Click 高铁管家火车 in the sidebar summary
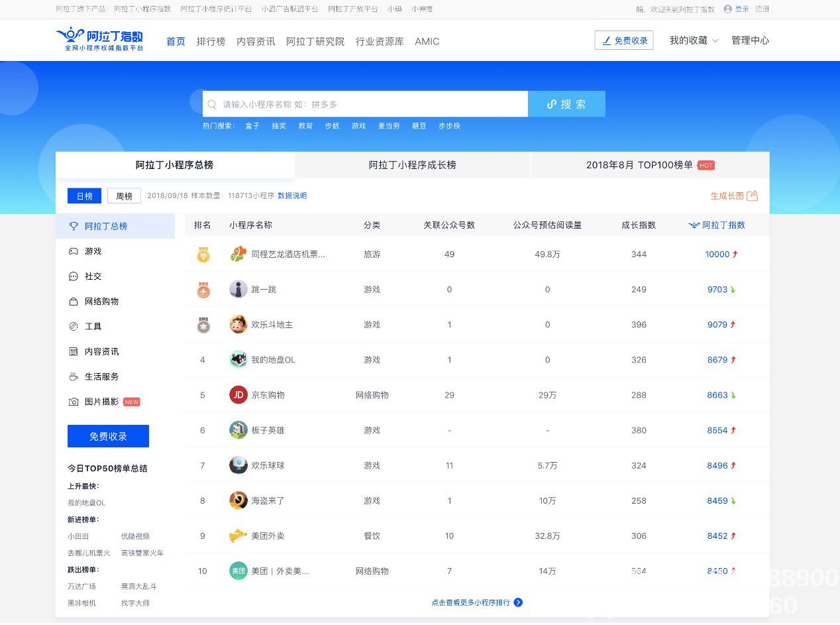840x625 pixels. [142, 553]
